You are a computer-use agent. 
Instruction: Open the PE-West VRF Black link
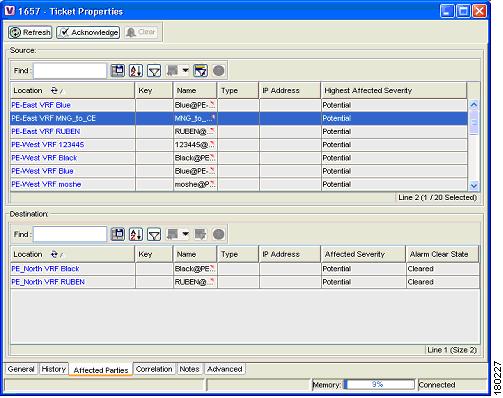44,158
